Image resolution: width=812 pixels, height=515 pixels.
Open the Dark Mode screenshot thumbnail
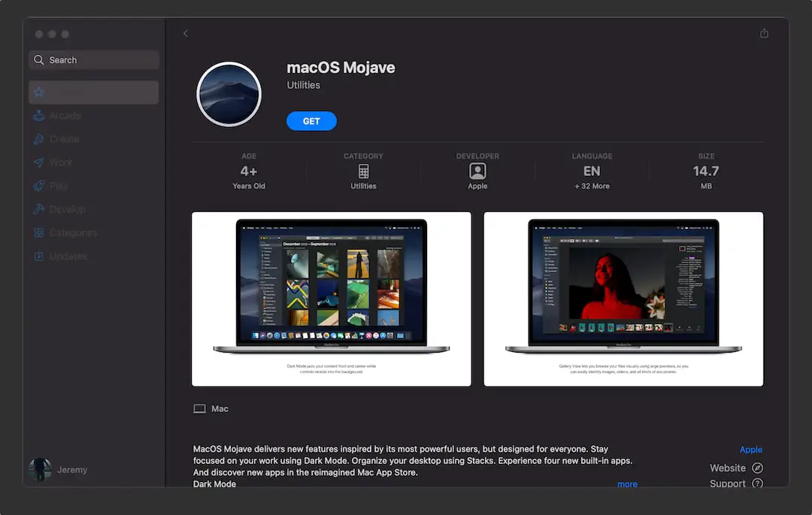coord(332,299)
